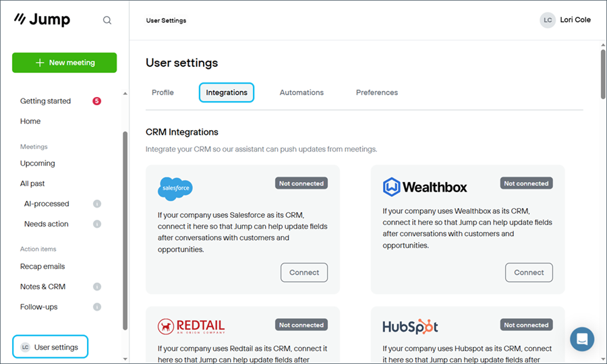The width and height of the screenshot is (607, 364).
Task: Start a New meeting
Action: [x=64, y=63]
